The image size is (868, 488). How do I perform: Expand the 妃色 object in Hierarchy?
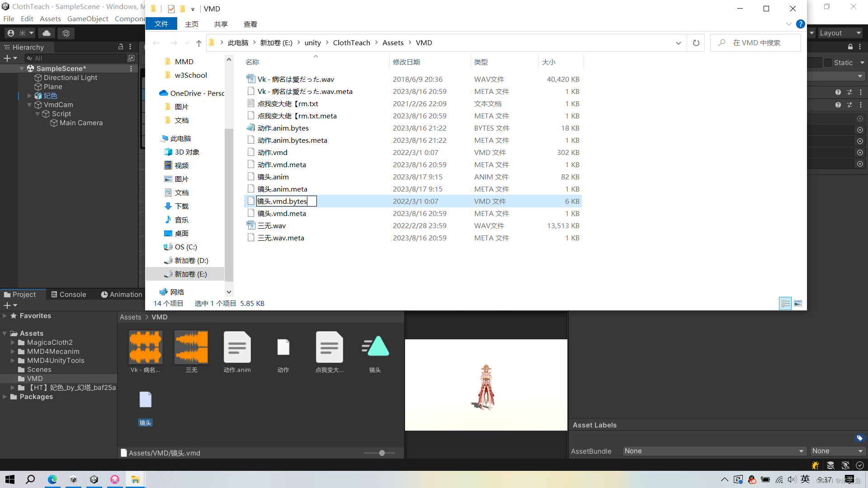pyautogui.click(x=29, y=96)
